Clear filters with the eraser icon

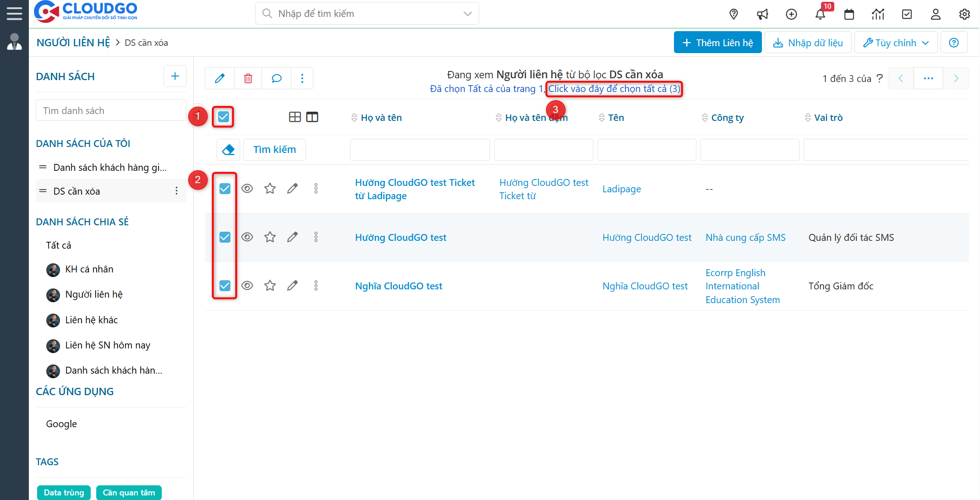[x=228, y=149]
